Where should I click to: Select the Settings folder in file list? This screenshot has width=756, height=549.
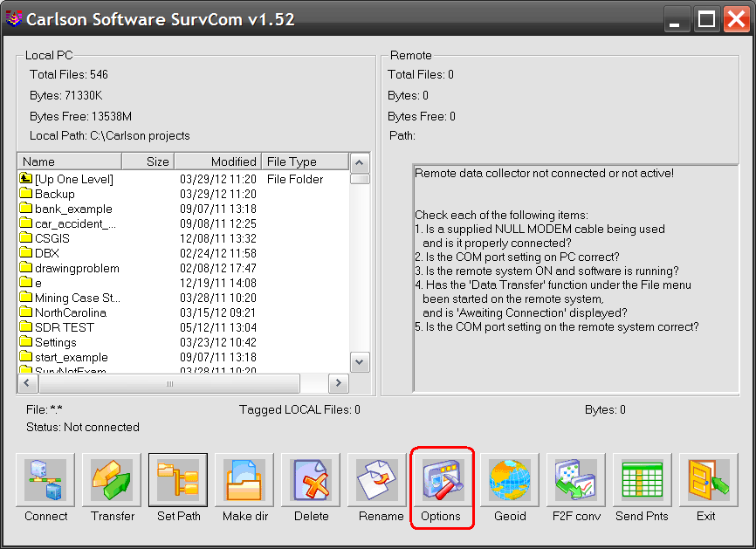coord(48,343)
